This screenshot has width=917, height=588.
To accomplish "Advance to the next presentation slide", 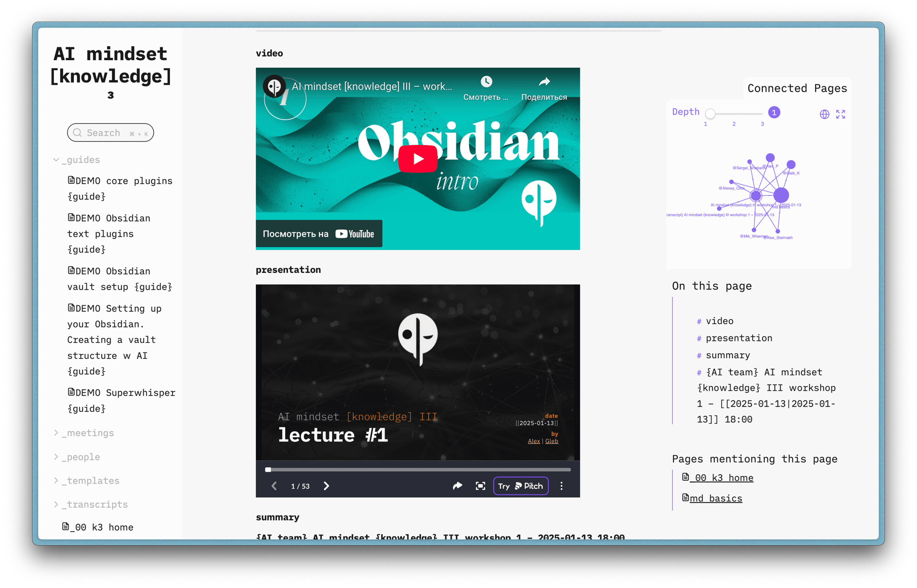I will pos(327,486).
